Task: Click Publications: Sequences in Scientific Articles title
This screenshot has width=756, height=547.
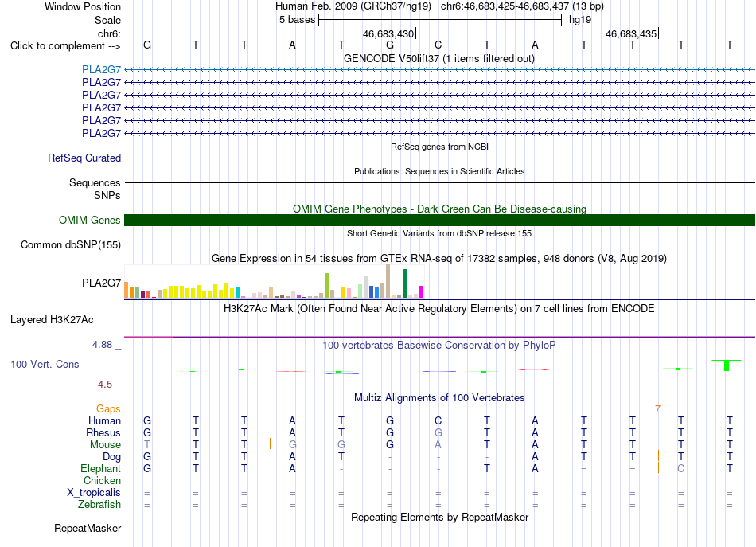Action: pos(439,171)
